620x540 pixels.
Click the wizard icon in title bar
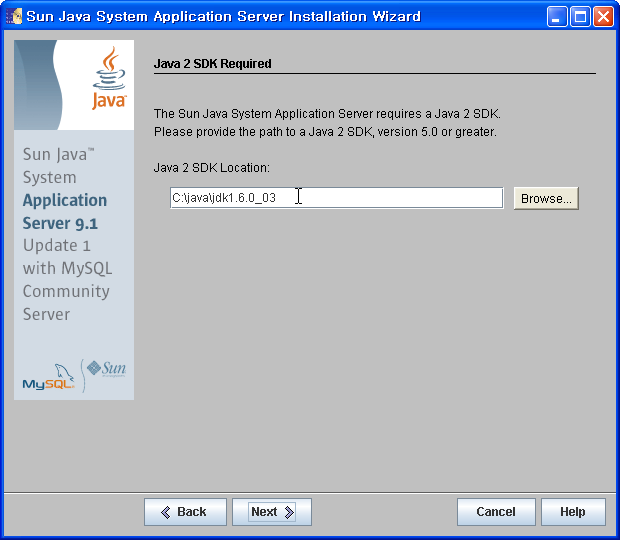pyautogui.click(x=14, y=16)
